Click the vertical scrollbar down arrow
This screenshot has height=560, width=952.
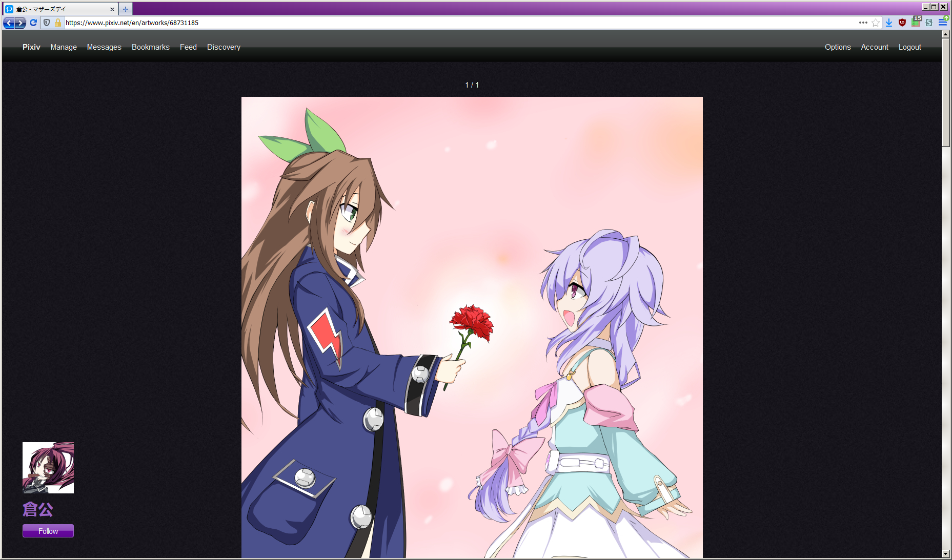coord(946,554)
